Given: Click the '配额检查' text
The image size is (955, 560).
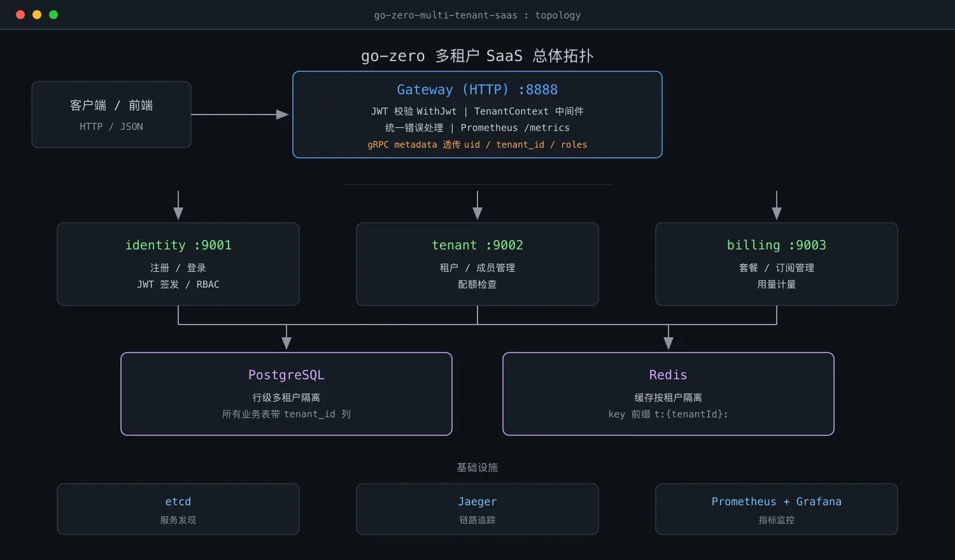Looking at the screenshot, I should [x=478, y=284].
